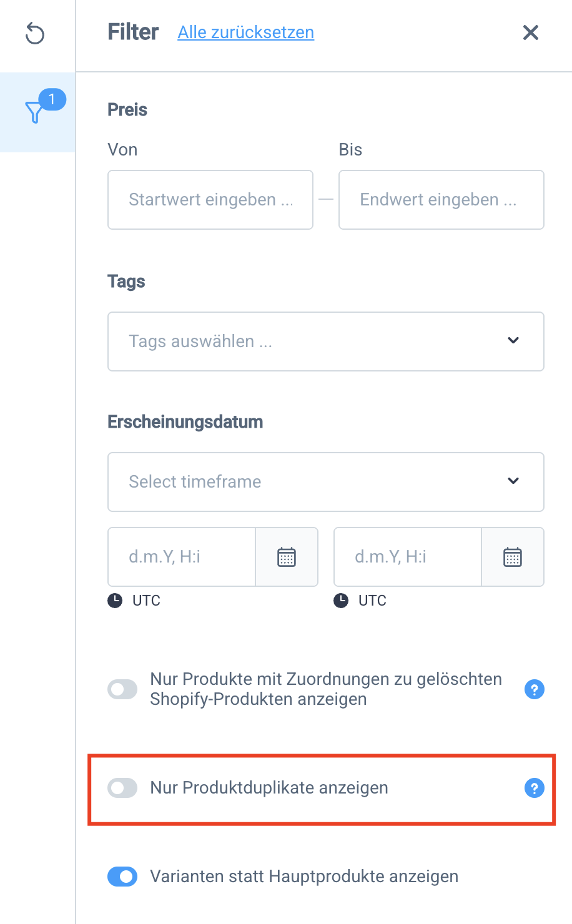Open the Select timeframe dropdown
Viewport: 572px width, 924px height.
(x=326, y=482)
